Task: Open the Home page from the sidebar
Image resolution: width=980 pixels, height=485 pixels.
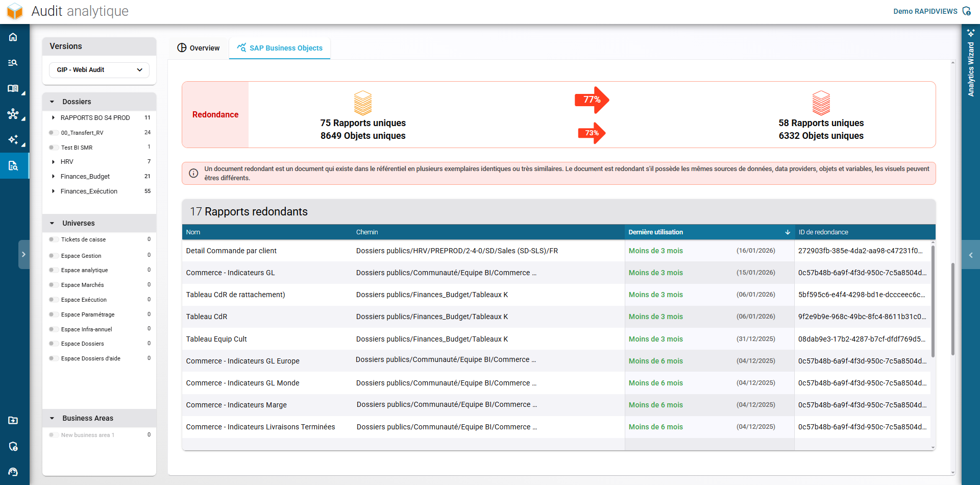Action: click(13, 37)
